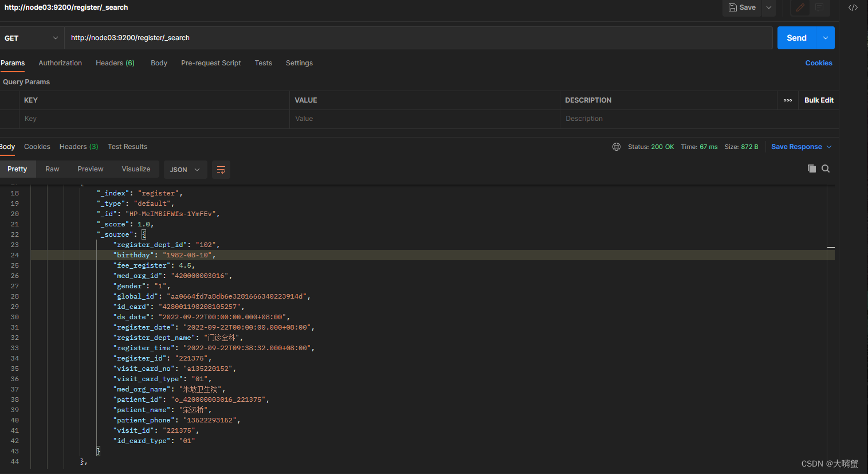Viewport: 868px width, 474px height.
Task: Open the Test Results tab
Action: coord(128,147)
